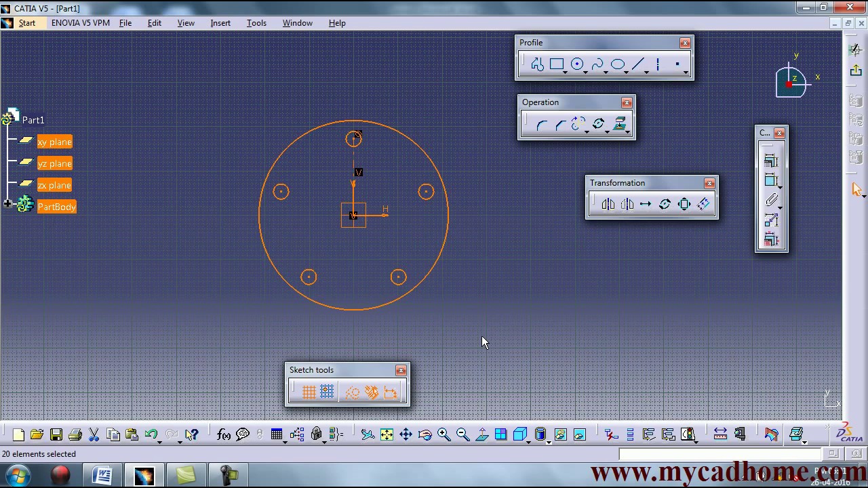This screenshot has width=868, height=488.
Task: Select the Trim relimitation tool
Action: pos(578,125)
